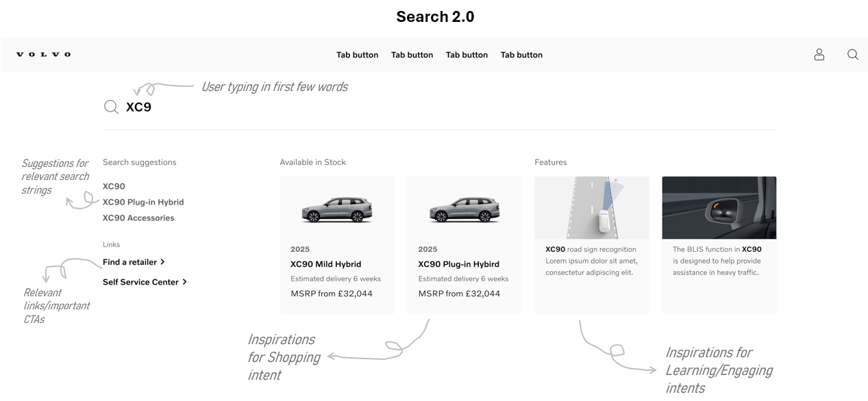Click the chevron next to Self Service Center
The height and width of the screenshot is (401, 868).
pos(184,282)
